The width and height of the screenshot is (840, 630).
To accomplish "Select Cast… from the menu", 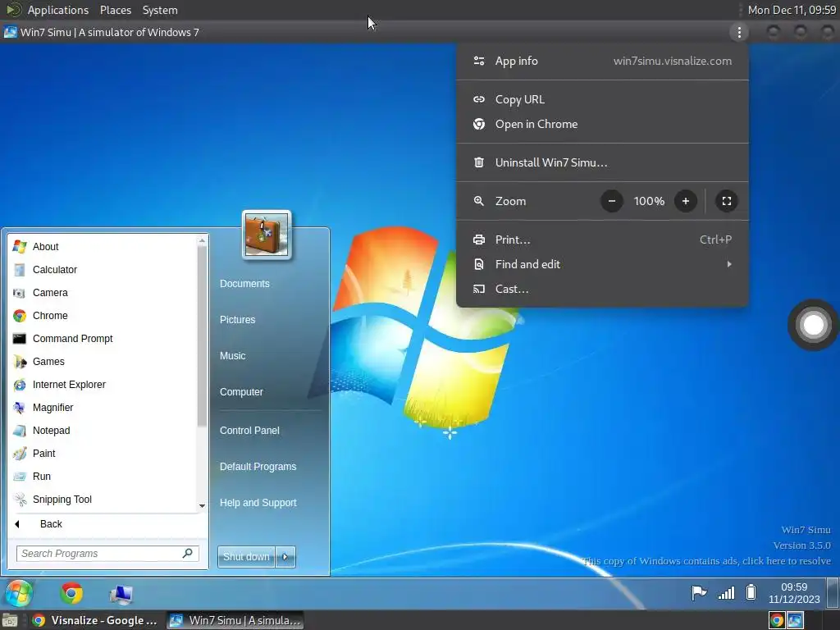I will click(x=602, y=290).
